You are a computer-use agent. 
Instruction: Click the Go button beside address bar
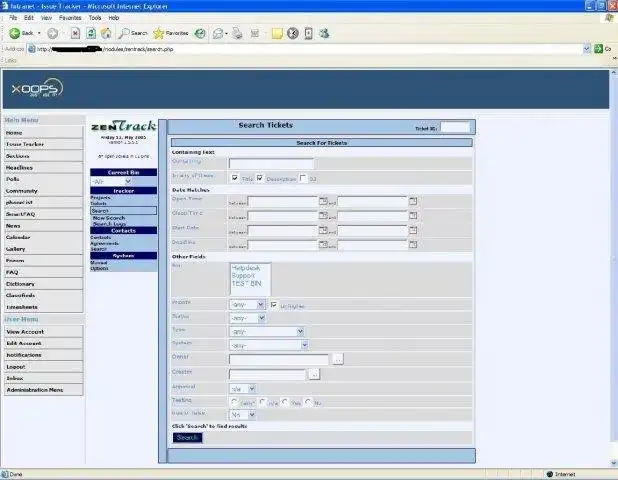click(603, 49)
